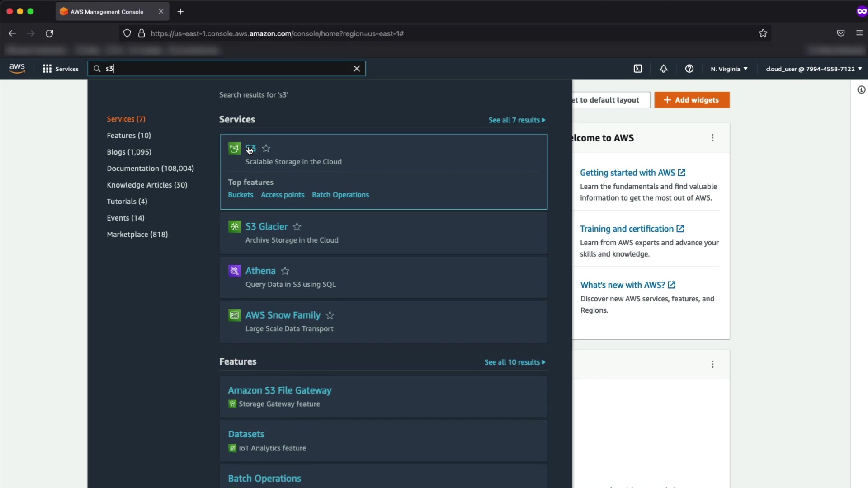Click inside the s3 search field

(x=226, y=69)
